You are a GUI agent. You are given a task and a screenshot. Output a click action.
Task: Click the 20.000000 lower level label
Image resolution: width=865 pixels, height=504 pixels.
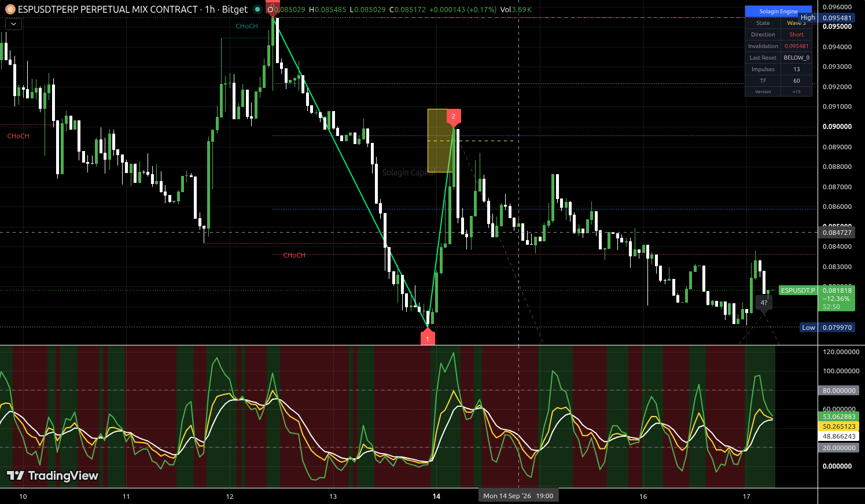tap(839, 448)
